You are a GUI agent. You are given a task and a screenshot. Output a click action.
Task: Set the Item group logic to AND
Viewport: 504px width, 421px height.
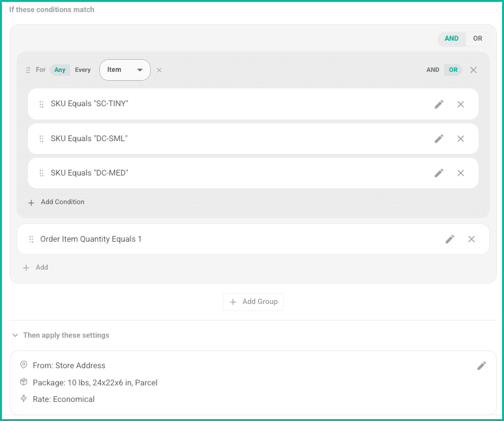pos(433,70)
